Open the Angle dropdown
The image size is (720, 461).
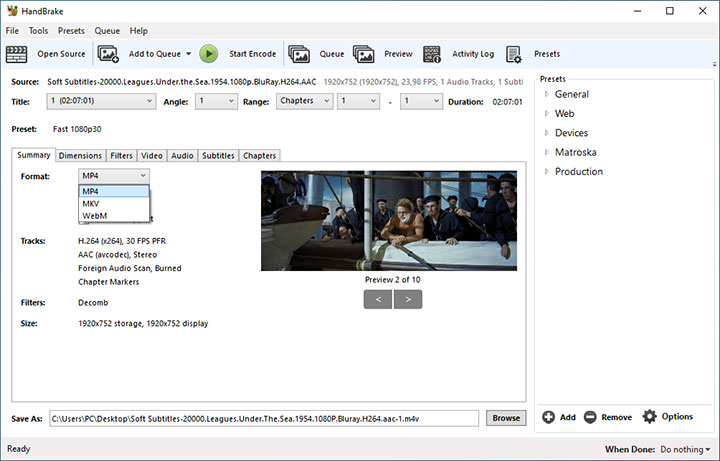(216, 101)
